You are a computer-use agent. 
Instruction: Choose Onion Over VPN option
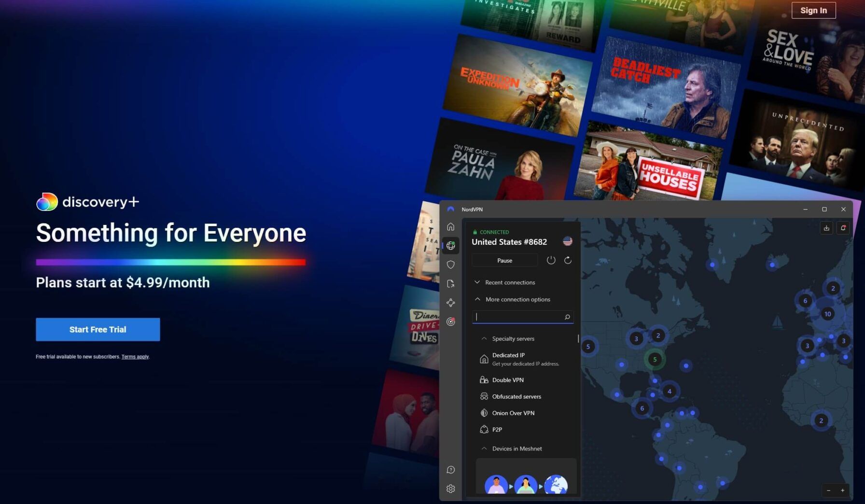(513, 413)
